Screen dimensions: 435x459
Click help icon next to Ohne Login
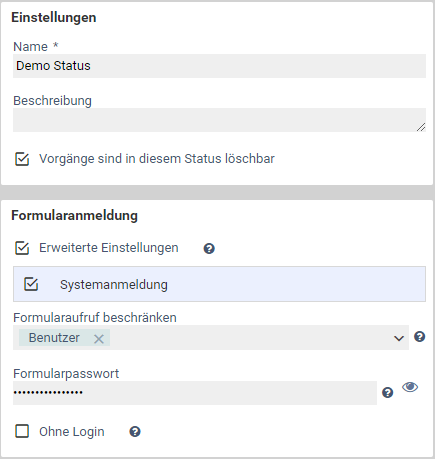pos(135,432)
